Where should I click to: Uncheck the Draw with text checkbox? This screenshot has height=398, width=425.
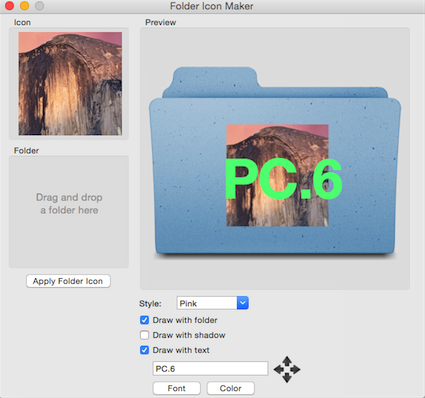coord(144,350)
